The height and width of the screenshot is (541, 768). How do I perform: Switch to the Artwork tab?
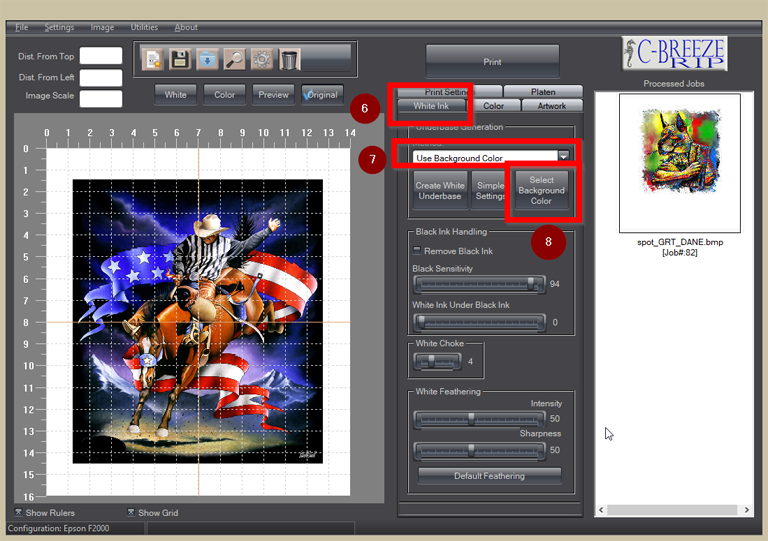[x=552, y=106]
